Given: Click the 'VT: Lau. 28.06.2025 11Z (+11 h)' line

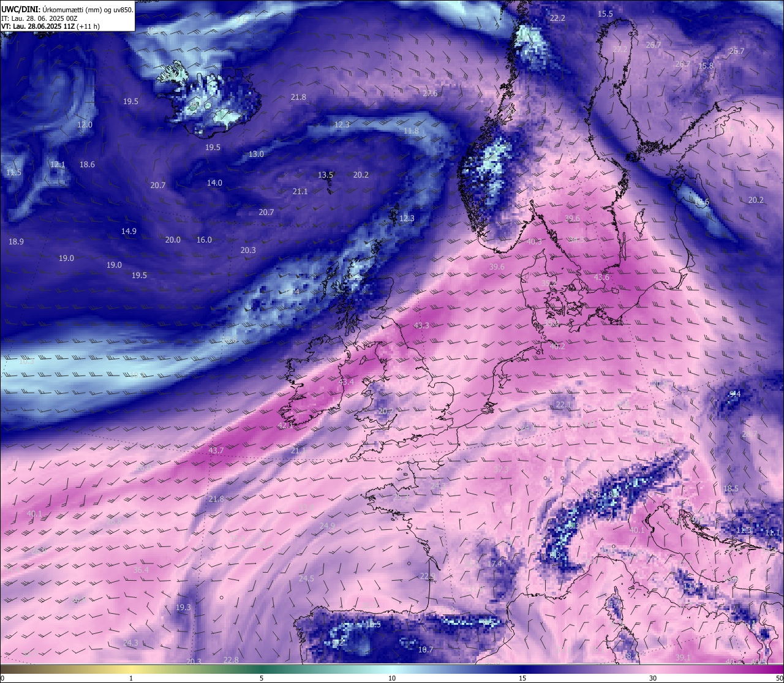Looking at the screenshot, I should 50,26.
